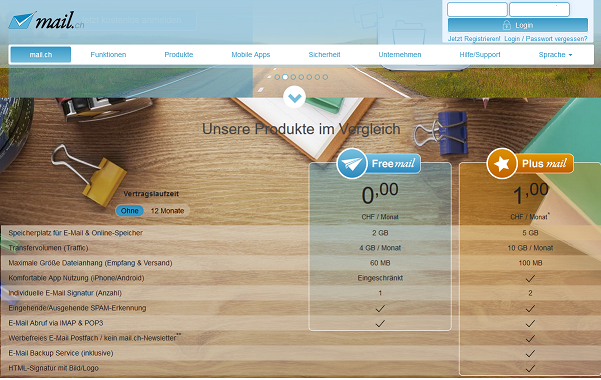This screenshot has width=601, height=380.
Task: Select the fifth carousel dot
Action: click(309, 77)
